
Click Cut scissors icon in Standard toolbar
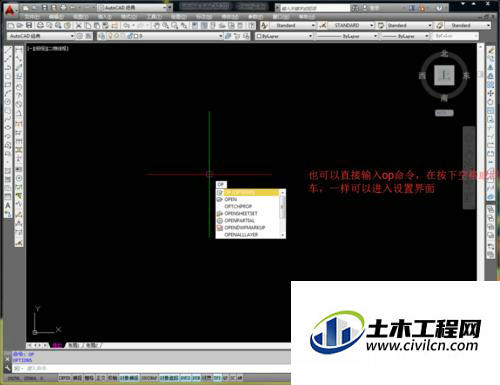(79, 26)
